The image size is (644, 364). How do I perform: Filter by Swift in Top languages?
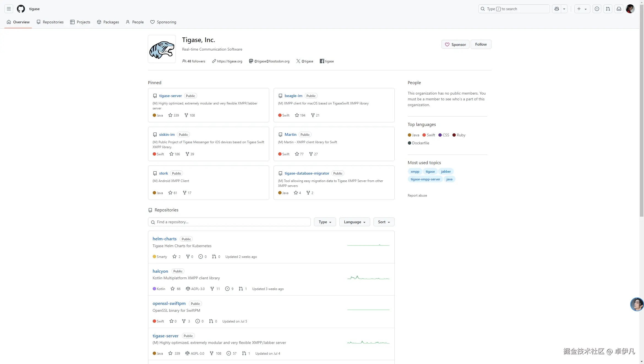tap(429, 135)
